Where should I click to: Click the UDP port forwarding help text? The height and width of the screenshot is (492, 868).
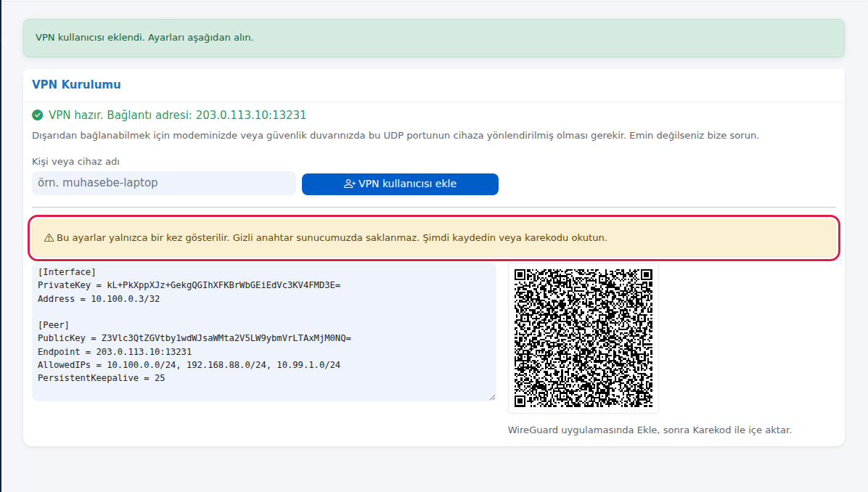(396, 136)
